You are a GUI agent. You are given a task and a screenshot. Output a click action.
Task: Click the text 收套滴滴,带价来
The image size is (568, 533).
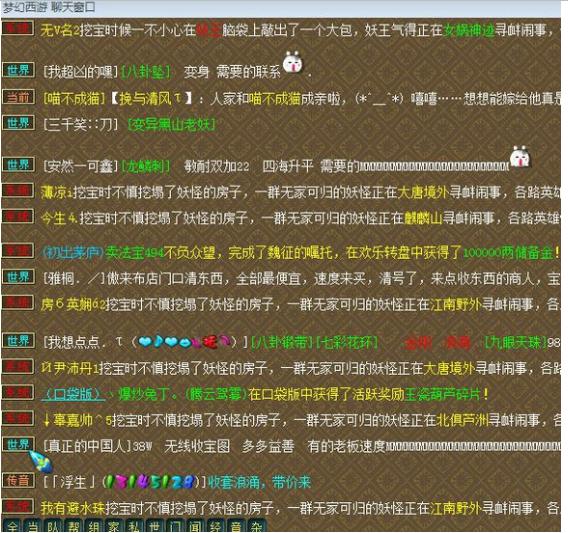[259, 482]
